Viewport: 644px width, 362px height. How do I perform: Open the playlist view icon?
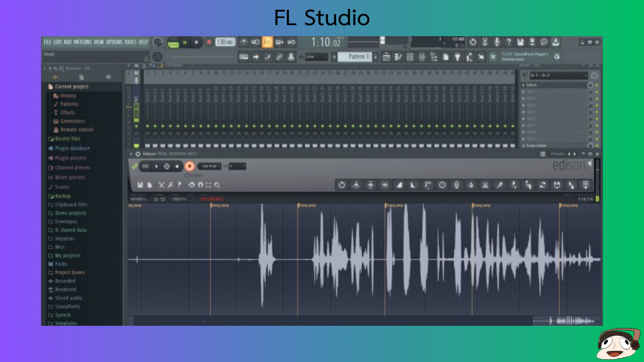[x=386, y=57]
